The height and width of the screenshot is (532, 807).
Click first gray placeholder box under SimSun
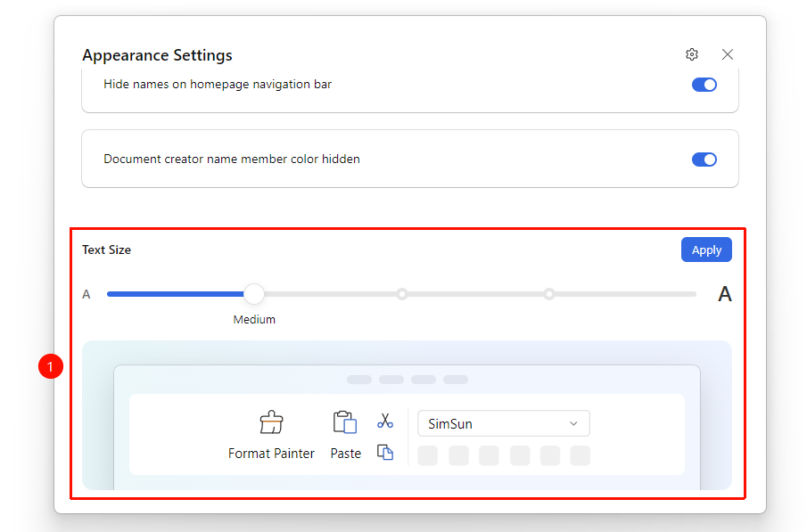tap(428, 455)
